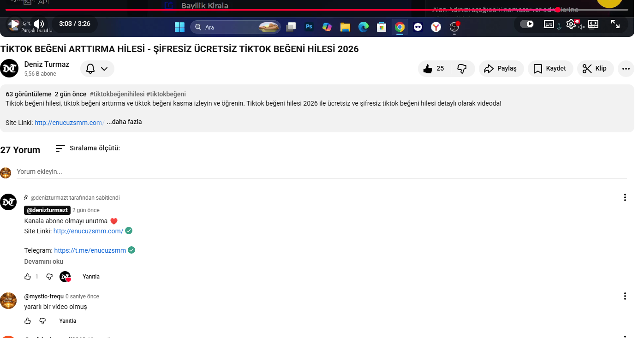This screenshot has width=644, height=338.
Task: Click the Paylaş share button
Action: click(x=501, y=69)
